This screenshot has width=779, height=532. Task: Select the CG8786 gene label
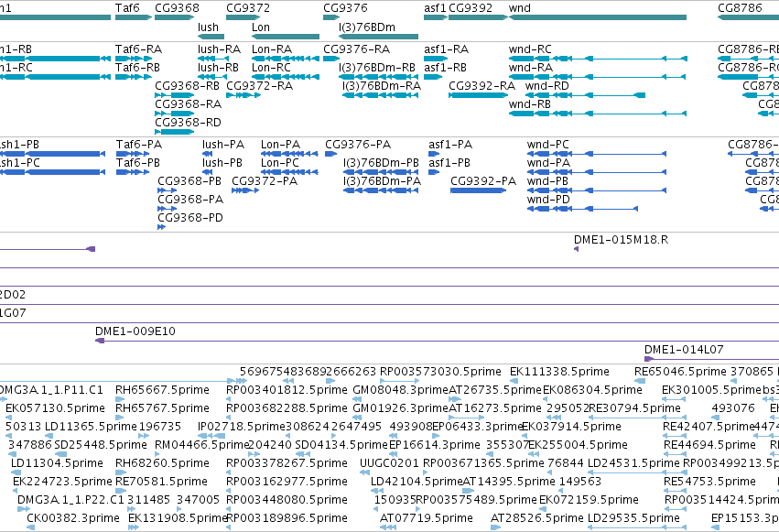(740, 8)
